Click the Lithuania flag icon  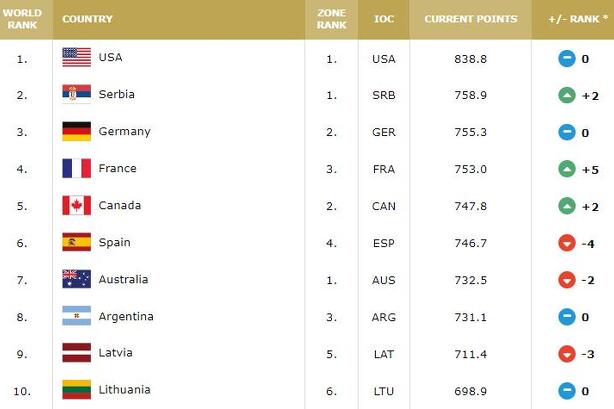76,390
